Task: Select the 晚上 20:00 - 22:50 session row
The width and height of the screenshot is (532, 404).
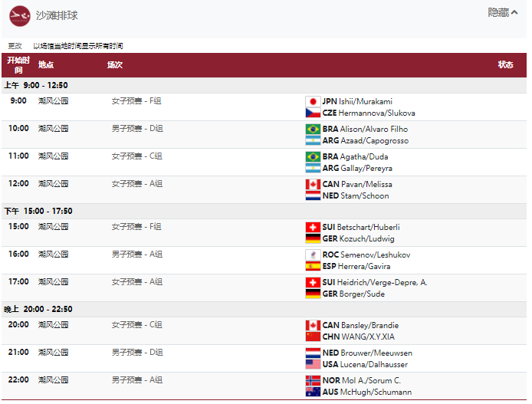Action: pyautogui.click(x=264, y=309)
